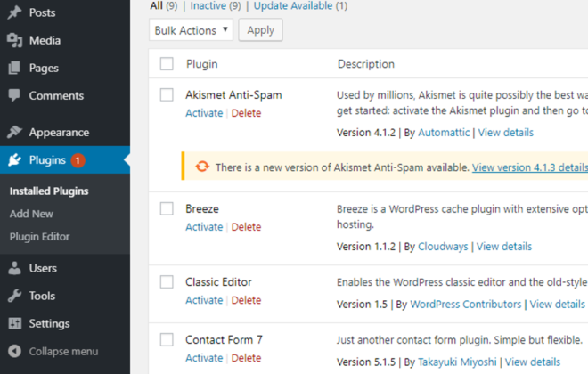Click the Apply button
Screen dimensions: 588x374
261,30
